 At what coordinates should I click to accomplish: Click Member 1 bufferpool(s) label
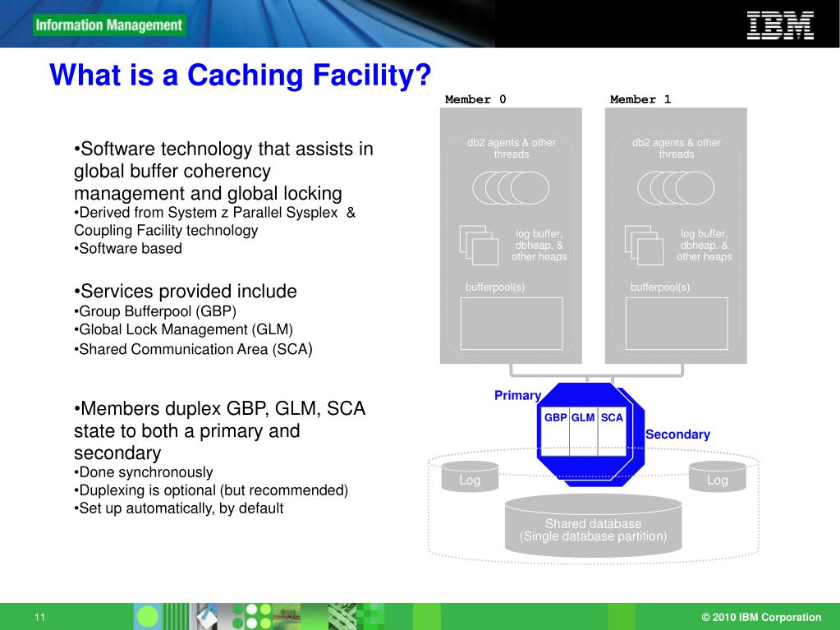tap(660, 287)
